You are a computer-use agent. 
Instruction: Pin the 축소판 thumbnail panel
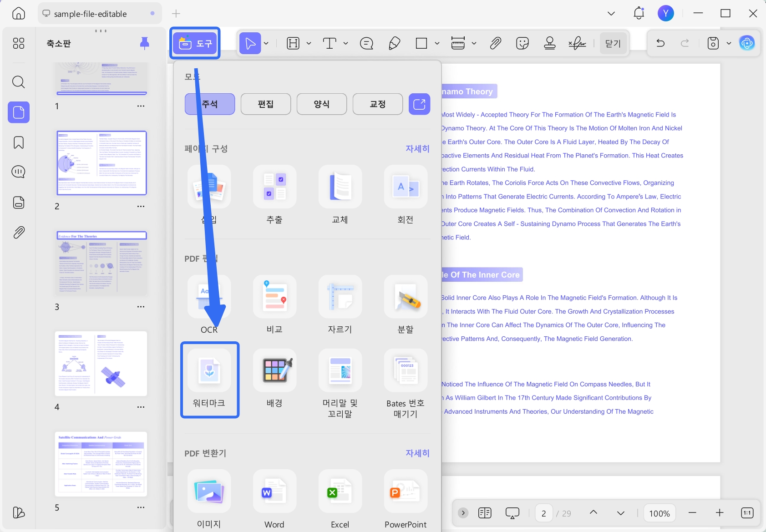coord(145,43)
